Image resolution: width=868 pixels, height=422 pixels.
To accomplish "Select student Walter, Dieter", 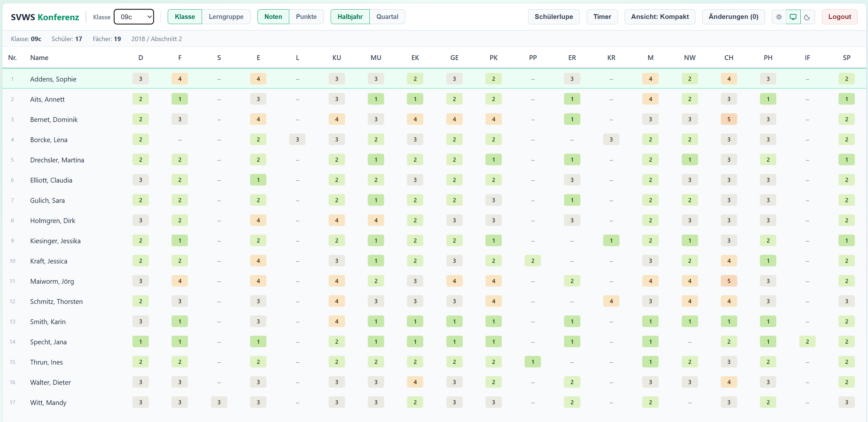I will click(50, 383).
